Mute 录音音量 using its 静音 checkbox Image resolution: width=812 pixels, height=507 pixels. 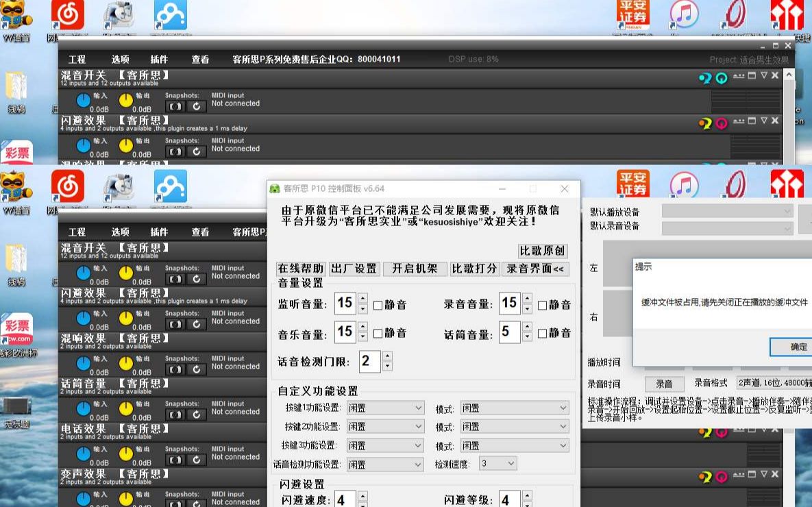coord(541,304)
